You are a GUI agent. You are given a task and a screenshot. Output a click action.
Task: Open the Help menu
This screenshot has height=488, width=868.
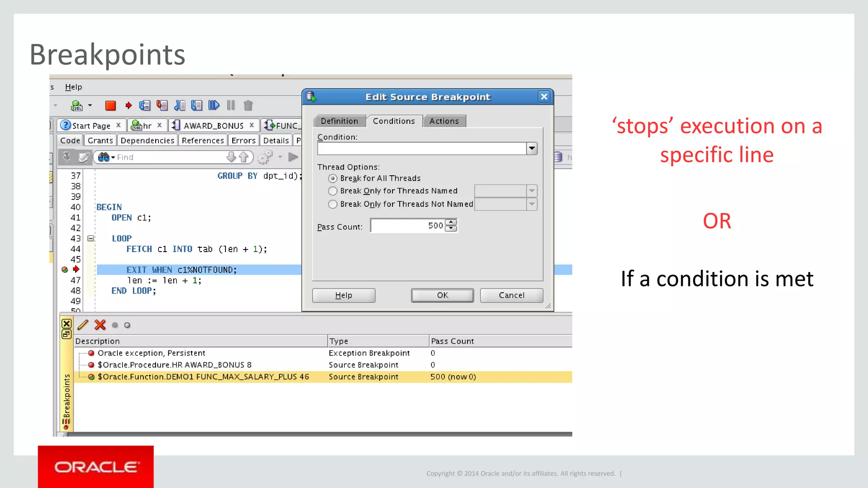point(73,87)
